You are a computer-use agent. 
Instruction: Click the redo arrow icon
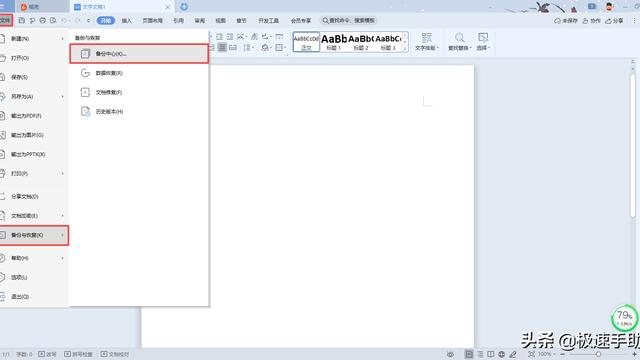78,20
